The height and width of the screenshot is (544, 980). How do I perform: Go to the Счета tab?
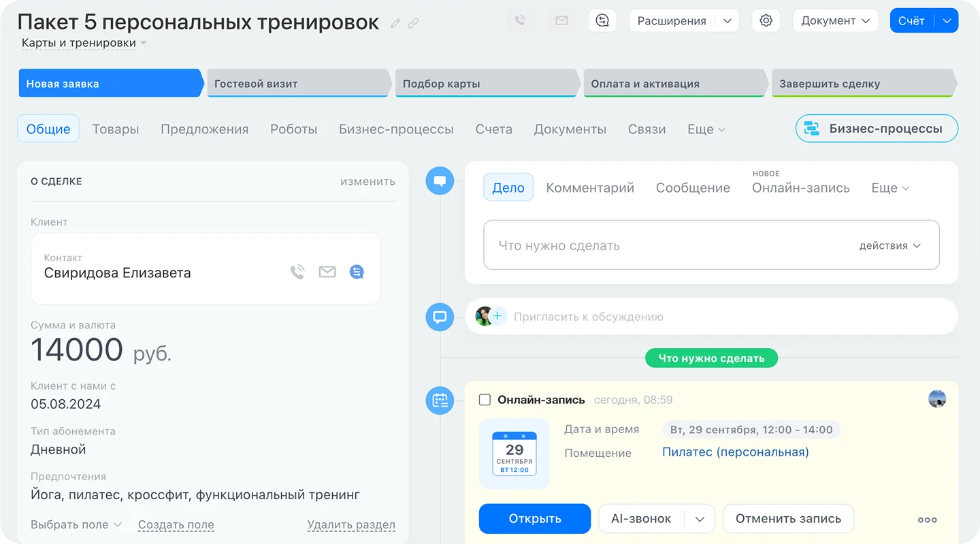point(494,129)
